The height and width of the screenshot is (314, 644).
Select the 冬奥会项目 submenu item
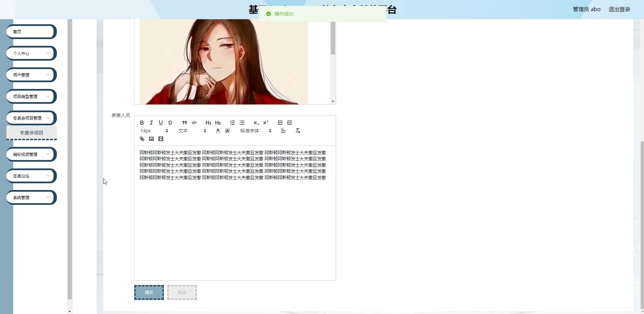[x=32, y=133]
